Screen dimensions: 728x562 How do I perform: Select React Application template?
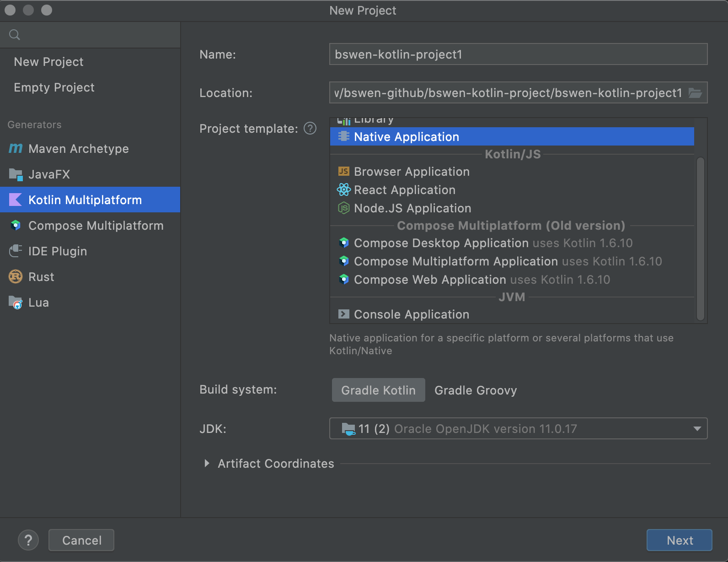(x=512, y=189)
